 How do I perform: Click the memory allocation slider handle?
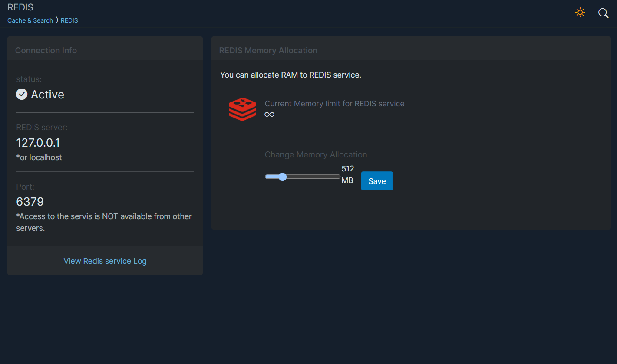[283, 177]
